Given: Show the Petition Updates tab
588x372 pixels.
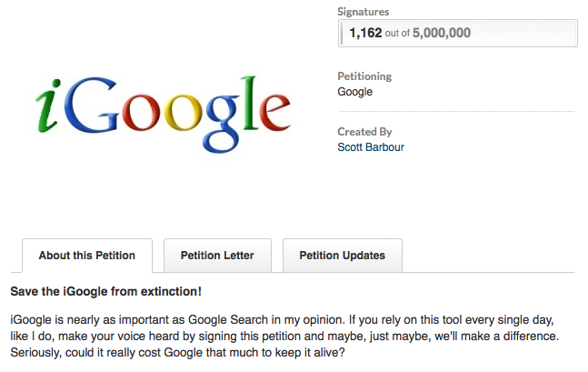Looking at the screenshot, I should 342,256.
